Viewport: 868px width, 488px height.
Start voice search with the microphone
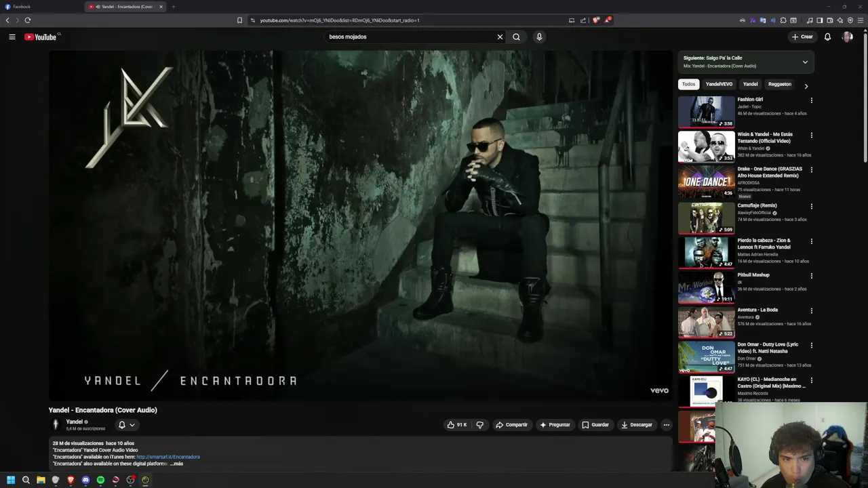(539, 37)
